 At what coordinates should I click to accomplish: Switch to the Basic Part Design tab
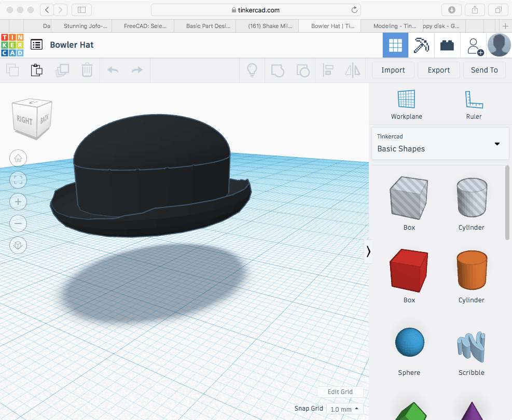[204, 26]
